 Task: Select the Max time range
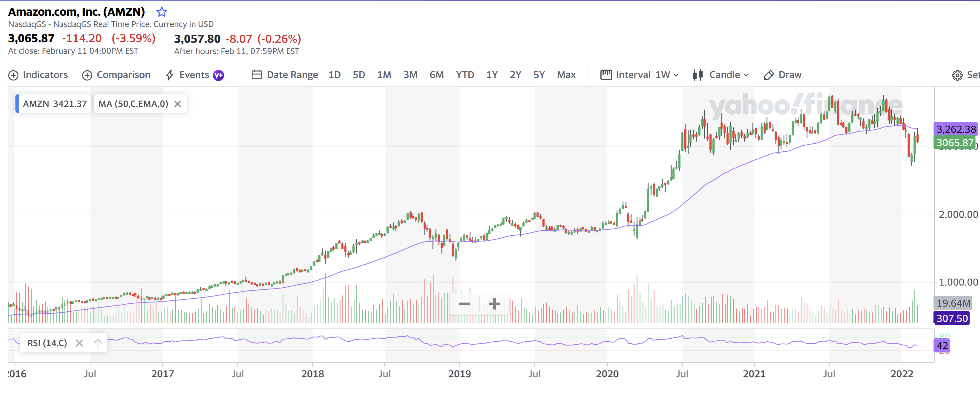pyautogui.click(x=566, y=75)
